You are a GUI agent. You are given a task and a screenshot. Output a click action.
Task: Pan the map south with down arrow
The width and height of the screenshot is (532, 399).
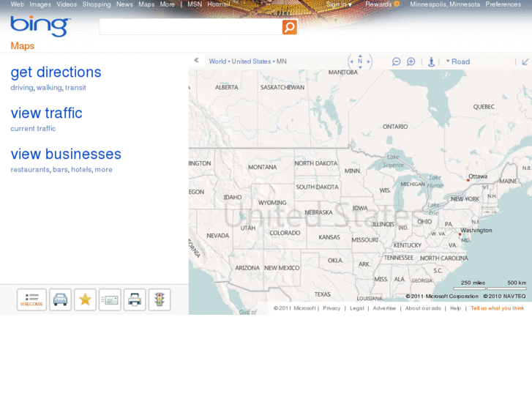pyautogui.click(x=360, y=67)
